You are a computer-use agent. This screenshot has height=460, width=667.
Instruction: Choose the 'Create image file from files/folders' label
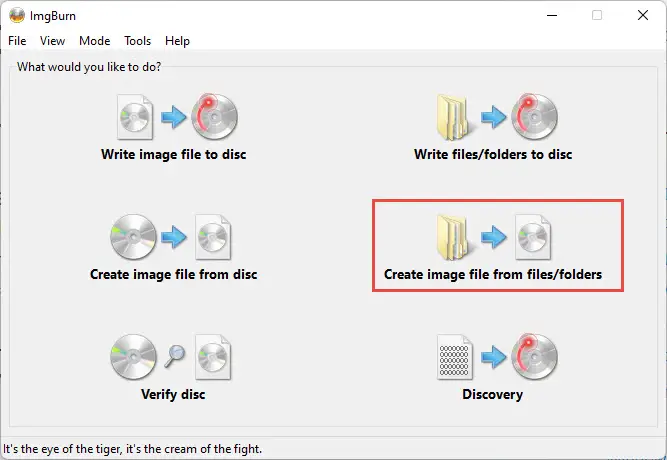[493, 274]
